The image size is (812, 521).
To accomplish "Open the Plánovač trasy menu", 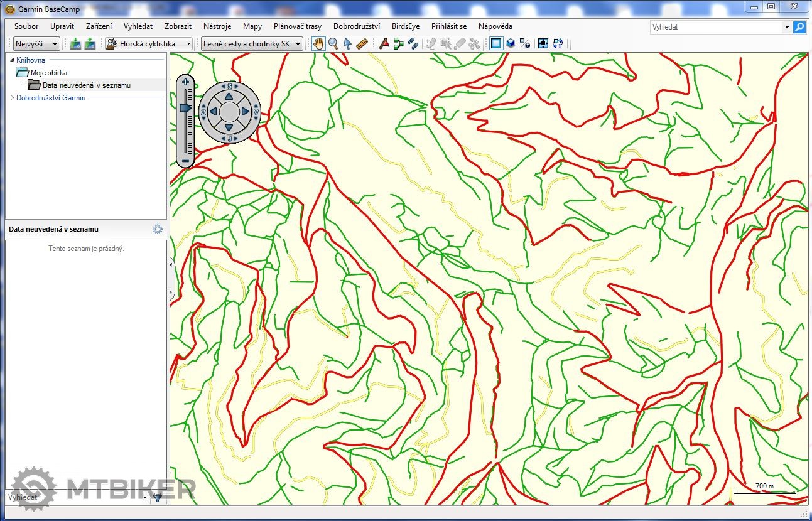I will [297, 26].
